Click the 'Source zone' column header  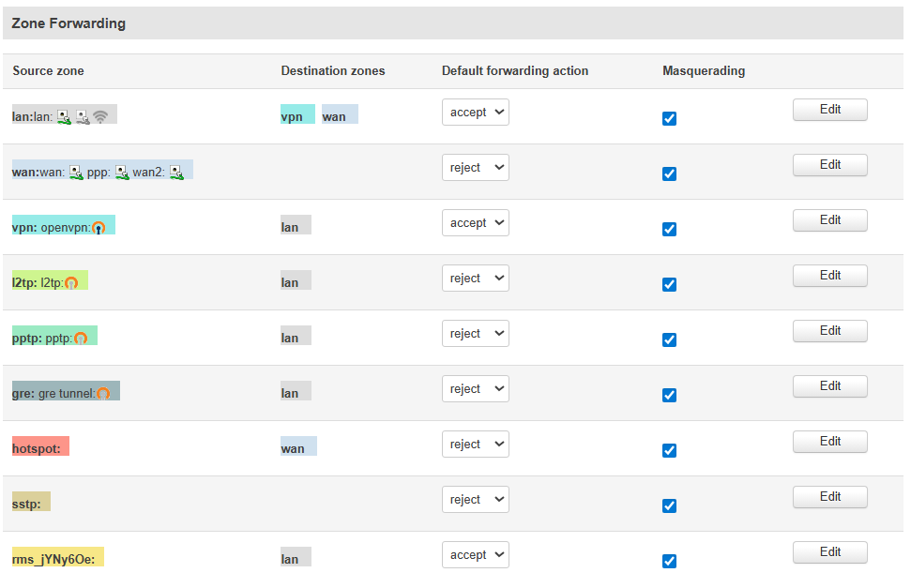point(48,71)
